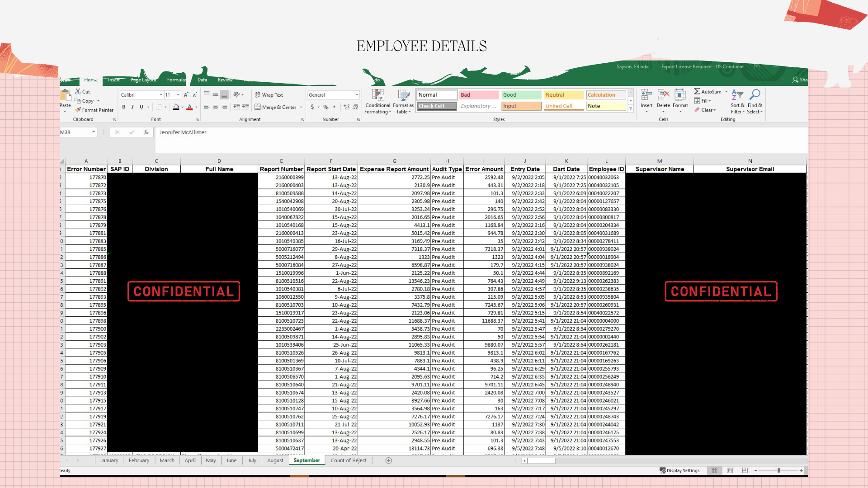Screen dimensions: 868x488
Task: Adjust the zoom slider handle
Action: pos(778,470)
